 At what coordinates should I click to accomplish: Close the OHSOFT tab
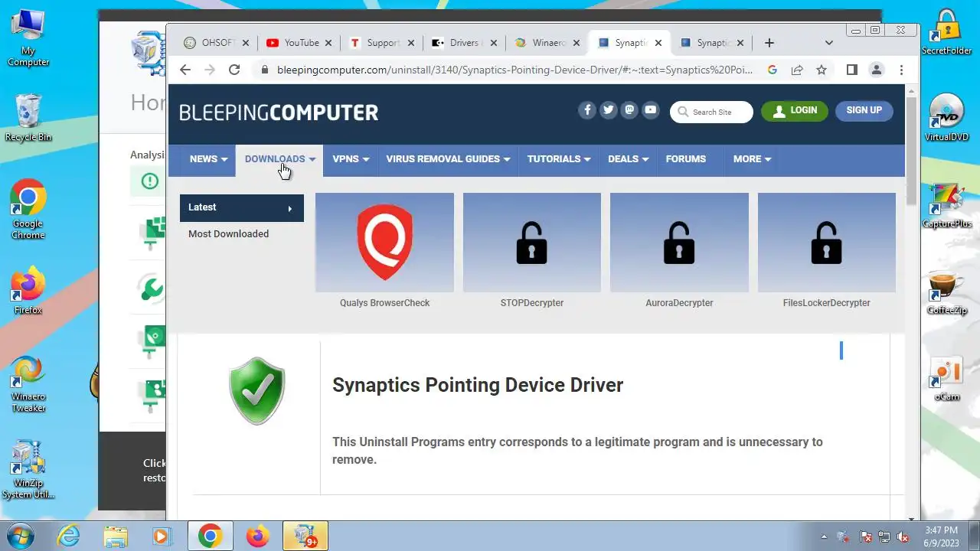click(x=246, y=43)
